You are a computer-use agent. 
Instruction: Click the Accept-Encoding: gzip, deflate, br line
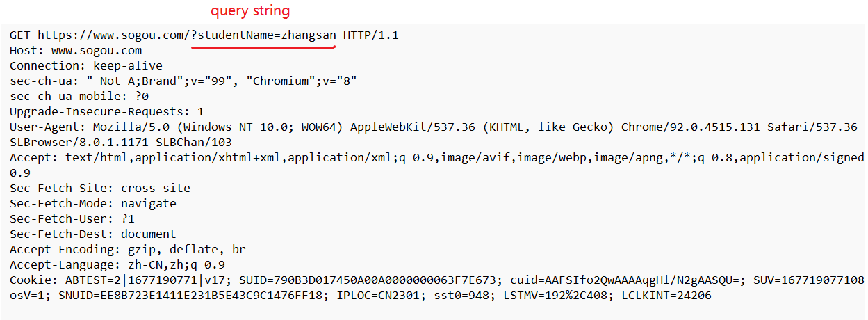coord(128,249)
